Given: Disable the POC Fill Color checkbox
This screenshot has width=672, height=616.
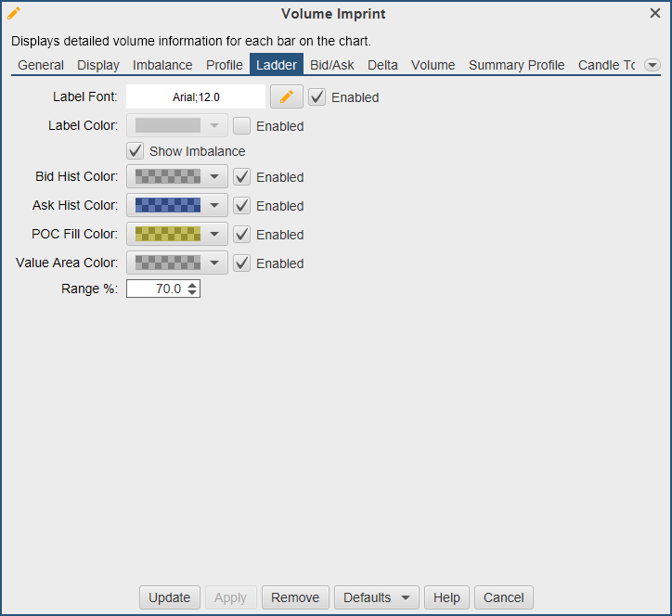Looking at the screenshot, I should [x=241, y=234].
